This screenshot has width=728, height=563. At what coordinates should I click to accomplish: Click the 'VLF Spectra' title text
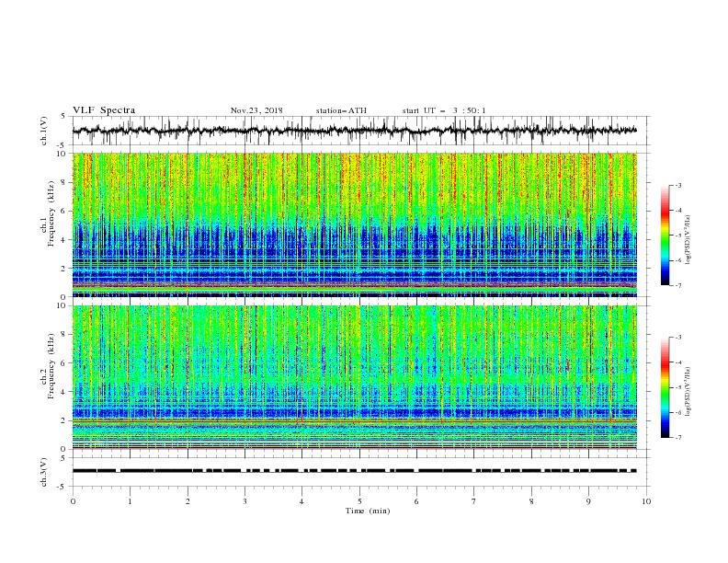(104, 110)
